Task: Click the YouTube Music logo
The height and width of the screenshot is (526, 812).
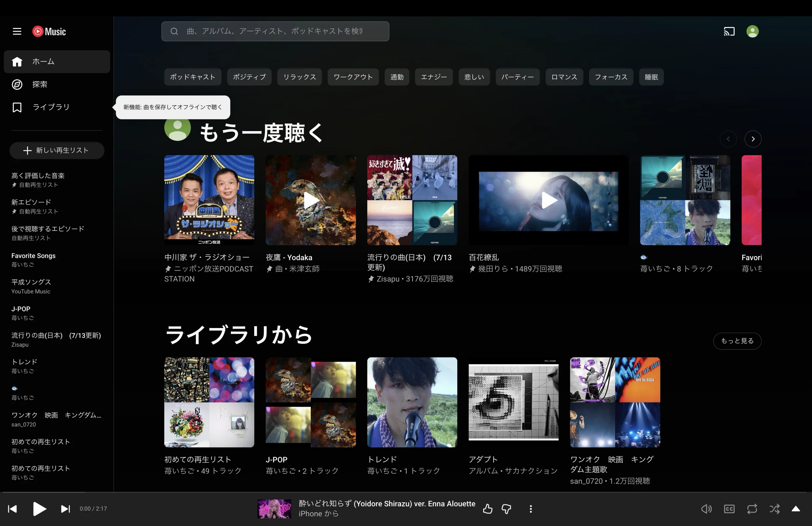Action: pos(49,32)
